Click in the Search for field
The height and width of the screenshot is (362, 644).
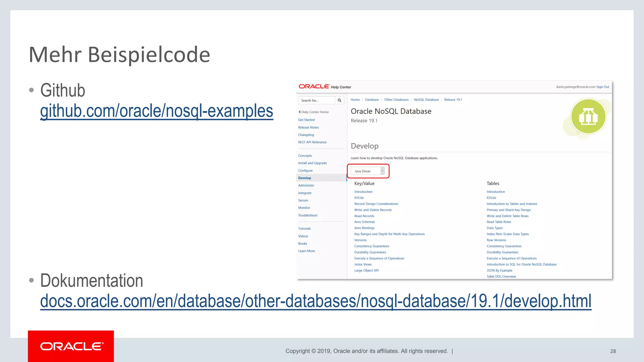[316, 100]
